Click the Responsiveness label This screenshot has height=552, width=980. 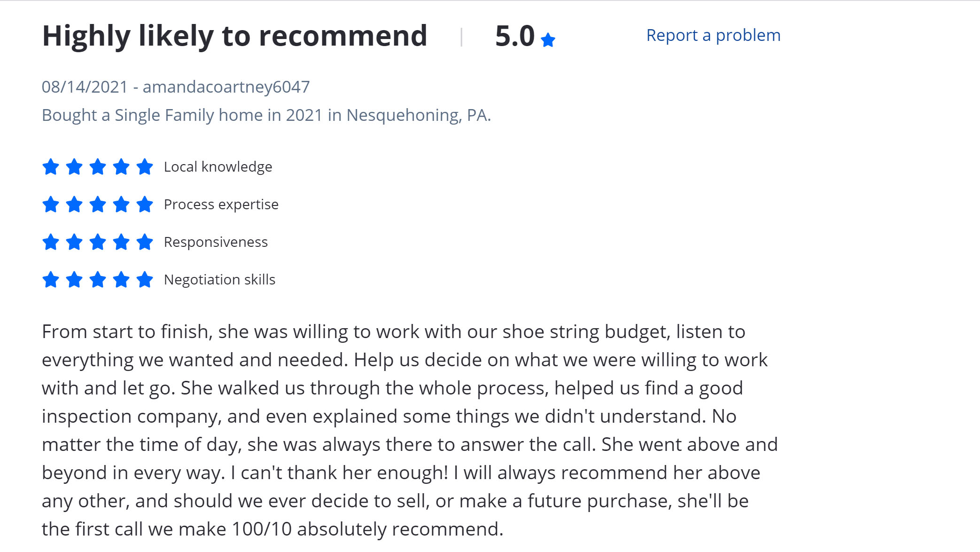point(216,242)
